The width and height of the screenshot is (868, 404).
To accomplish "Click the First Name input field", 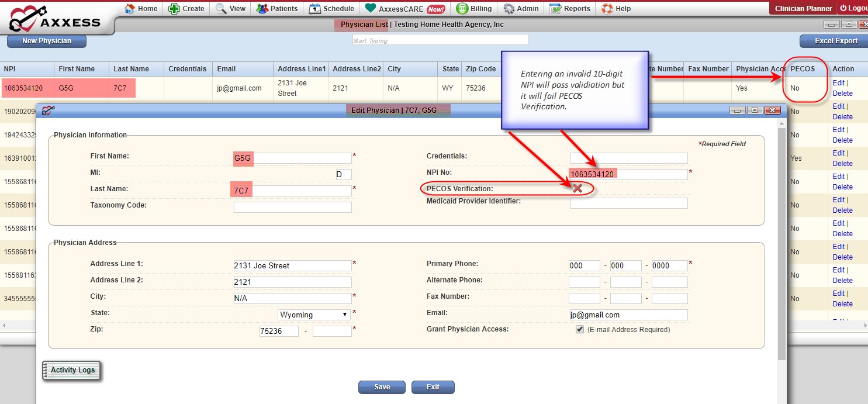I will (292, 158).
